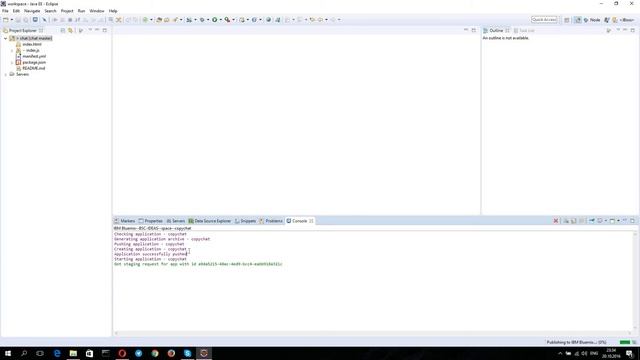The image size is (640, 360).
Task: Open the Run launch dropdown arrow
Action: (x=220, y=20)
